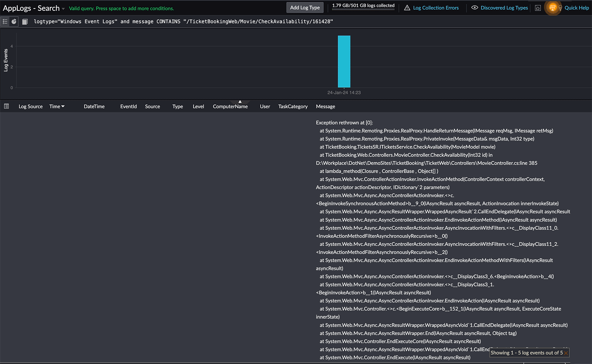This screenshot has width=592, height=364.
Task: Expand the AppLogs - Search dropdown
Action: 63,9
